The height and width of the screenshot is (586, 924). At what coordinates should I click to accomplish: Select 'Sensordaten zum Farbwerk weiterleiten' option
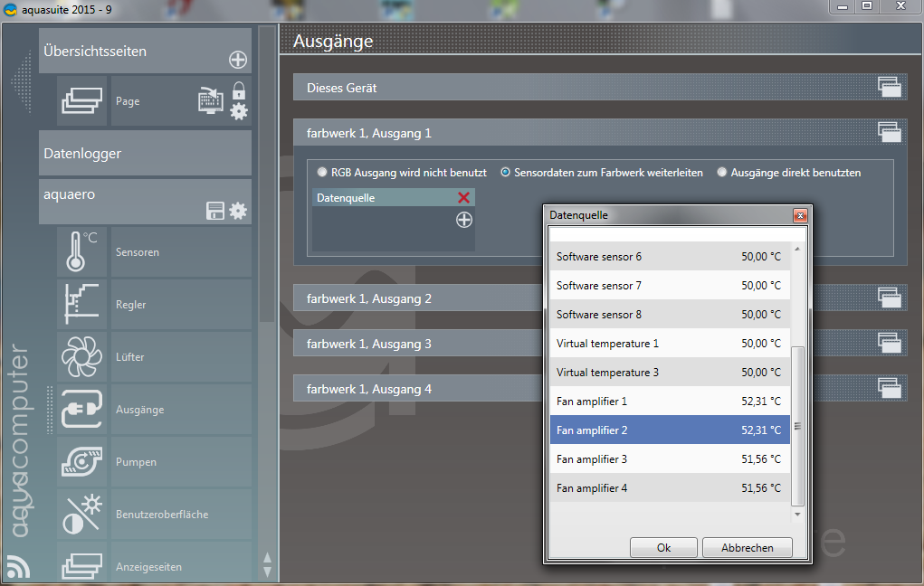(506, 172)
